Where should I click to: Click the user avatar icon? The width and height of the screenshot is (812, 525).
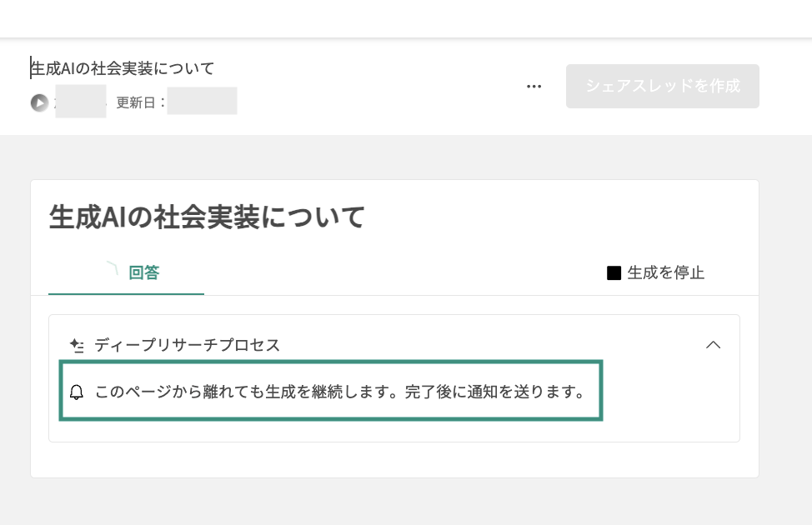(x=39, y=102)
